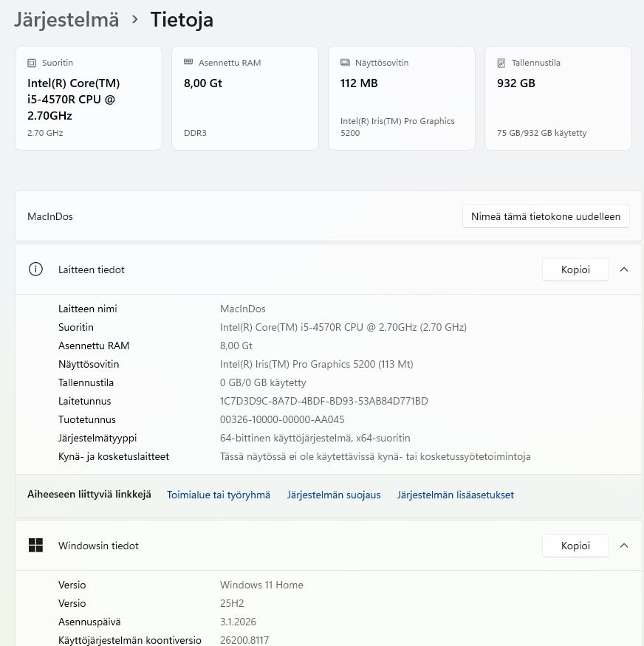This screenshot has width=644, height=646.
Task: Copy Windows info with Kopioi button
Action: pos(575,546)
